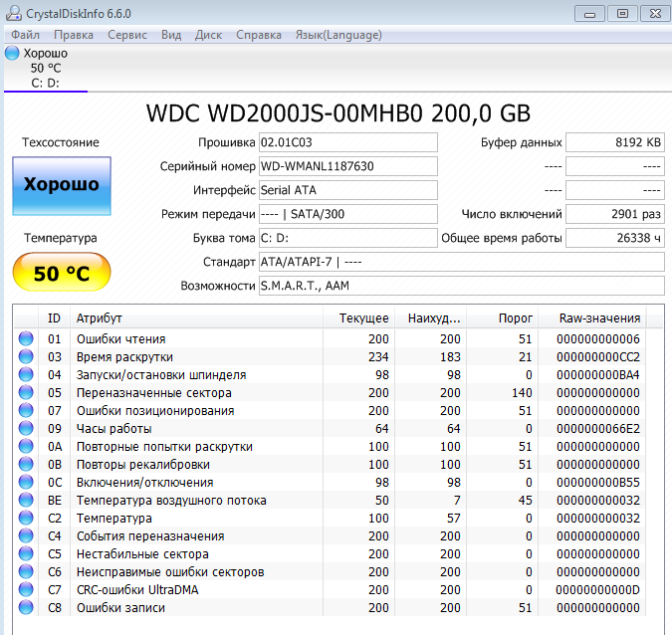The image size is (672, 635).
Task: Click status orb for 04 Запуски/остановки шпинделя
Action: (x=26, y=374)
